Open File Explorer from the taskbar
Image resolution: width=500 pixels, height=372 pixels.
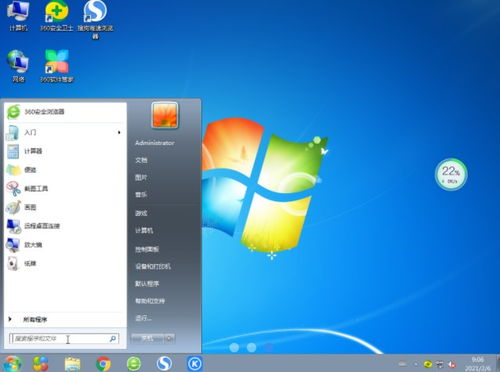pyautogui.click(x=72, y=363)
